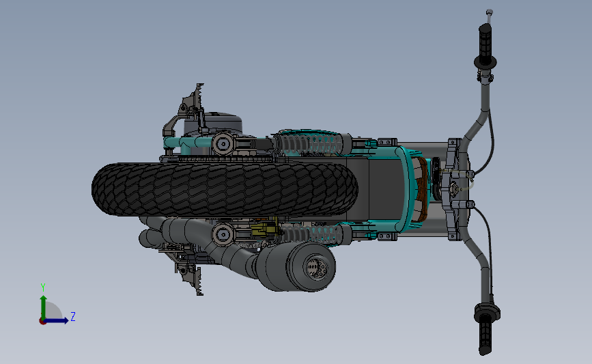This screenshot has height=364, width=592.
Task: Select the lower rear shock absorber spring
Action: click(311, 234)
